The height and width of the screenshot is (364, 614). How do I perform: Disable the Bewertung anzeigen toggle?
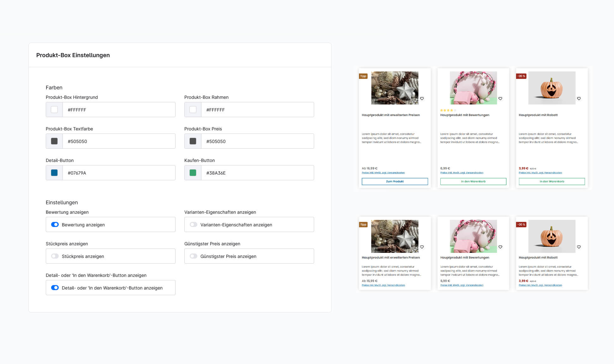pos(55,224)
